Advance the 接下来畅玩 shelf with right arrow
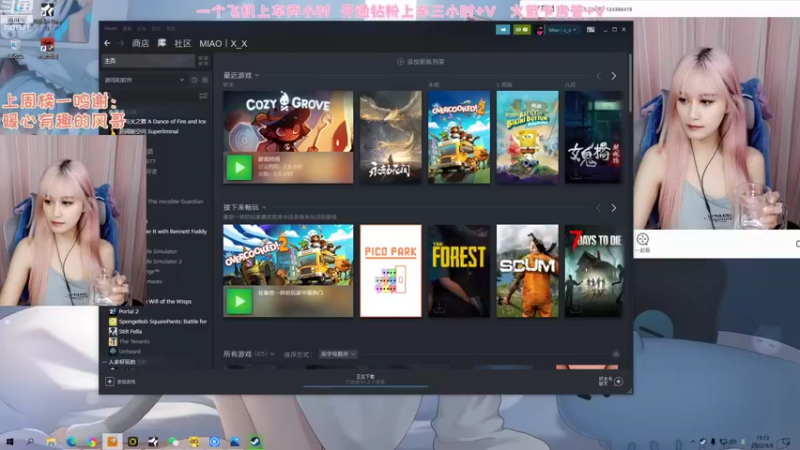This screenshot has width=800, height=450. coord(614,208)
